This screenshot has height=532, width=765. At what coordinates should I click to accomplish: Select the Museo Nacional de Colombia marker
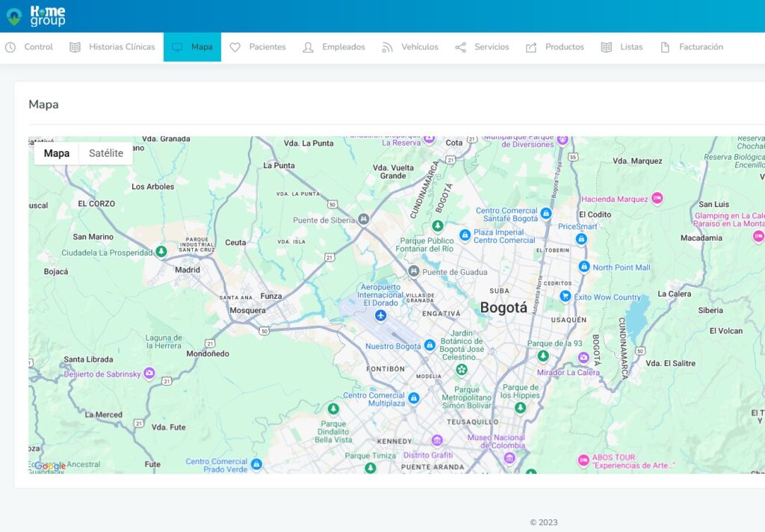[510, 458]
